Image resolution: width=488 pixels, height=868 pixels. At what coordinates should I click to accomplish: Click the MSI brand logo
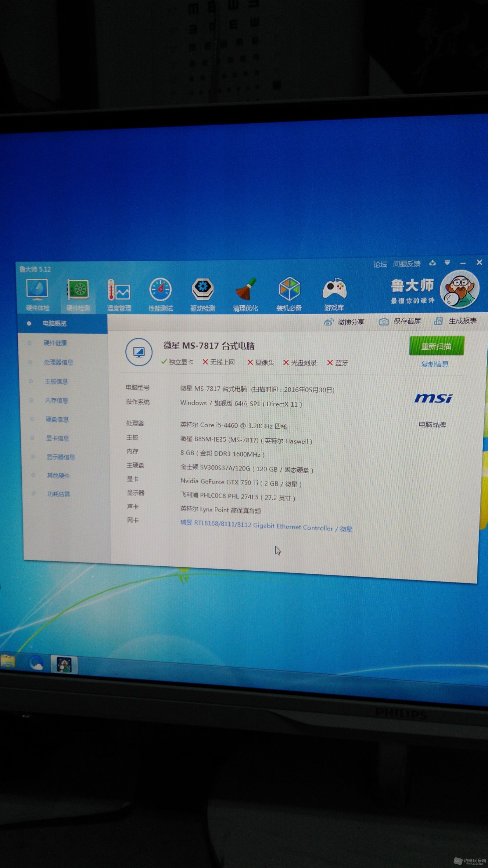pyautogui.click(x=433, y=398)
